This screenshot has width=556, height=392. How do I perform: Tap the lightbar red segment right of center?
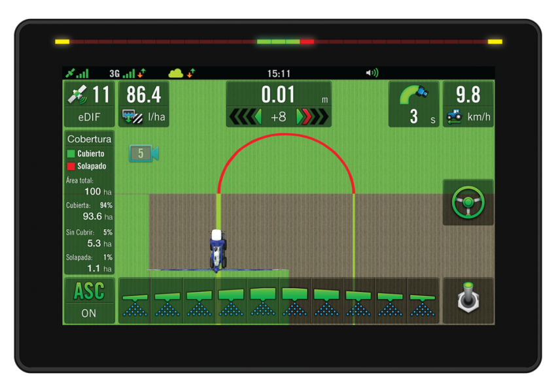[x=307, y=42]
